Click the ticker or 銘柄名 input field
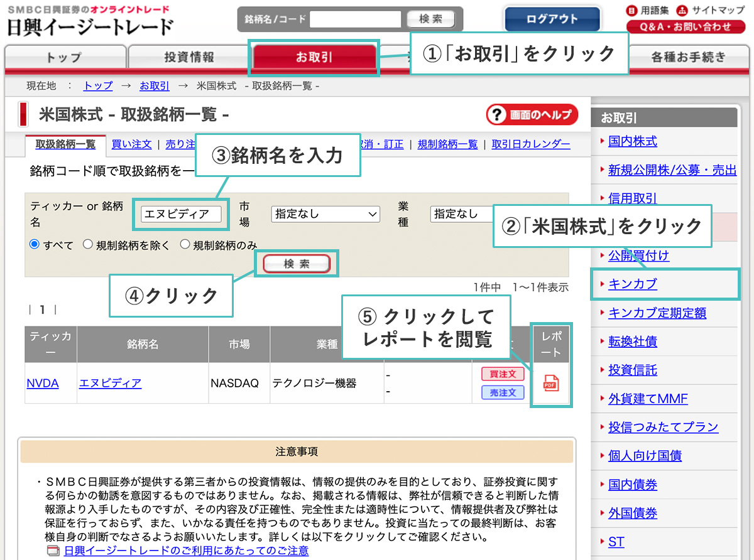The width and height of the screenshot is (754, 560). tap(181, 214)
